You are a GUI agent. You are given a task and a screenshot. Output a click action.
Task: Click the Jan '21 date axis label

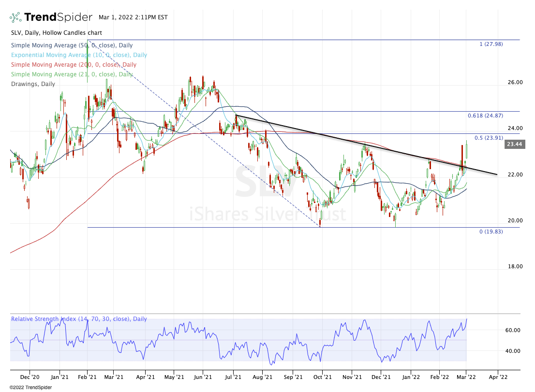[59, 377]
